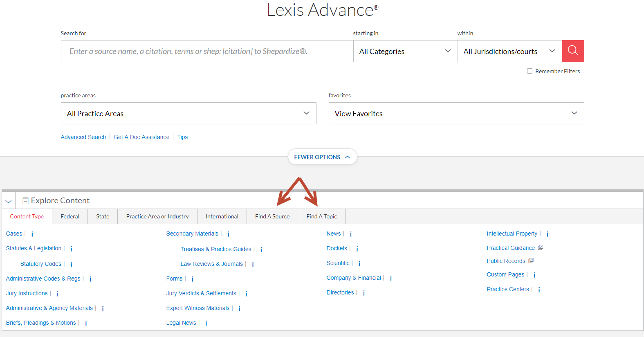The height and width of the screenshot is (337, 644).
Task: Expand the View Favorites dropdown
Action: (456, 113)
